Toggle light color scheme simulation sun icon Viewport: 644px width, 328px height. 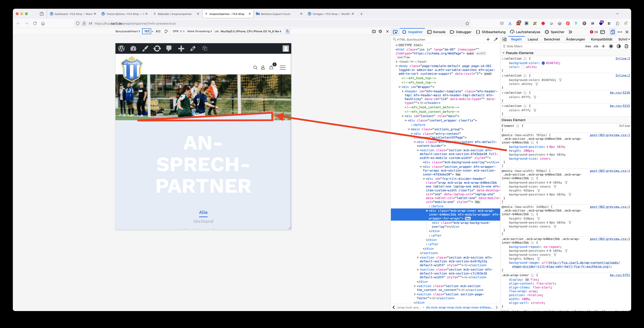point(611,46)
